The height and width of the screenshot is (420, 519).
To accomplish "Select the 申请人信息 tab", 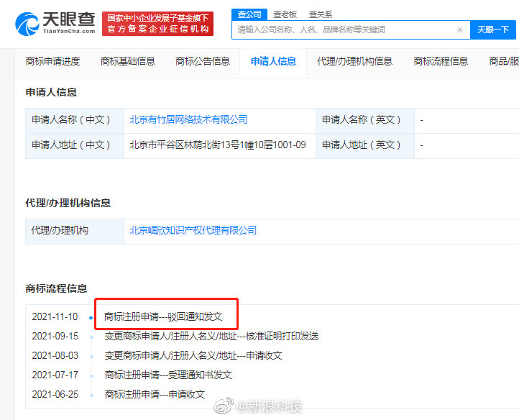I will click(x=273, y=62).
